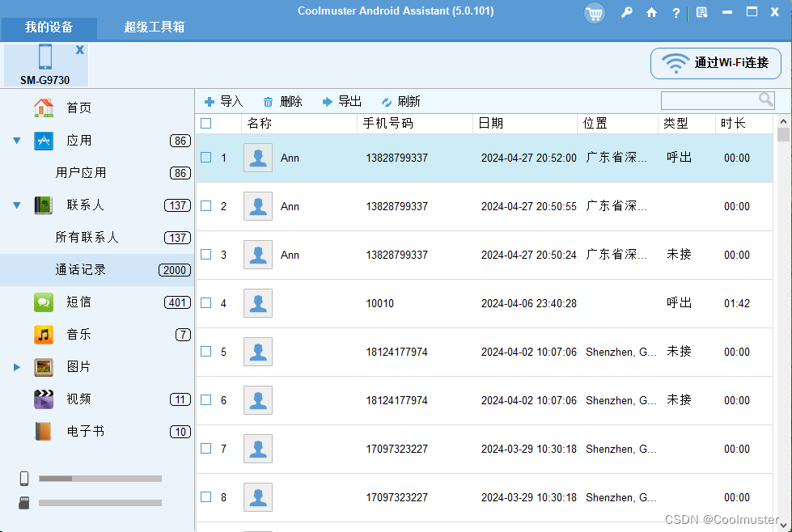
Task: Connect via the 通过Wi-Fi连接 button
Action: click(x=716, y=63)
